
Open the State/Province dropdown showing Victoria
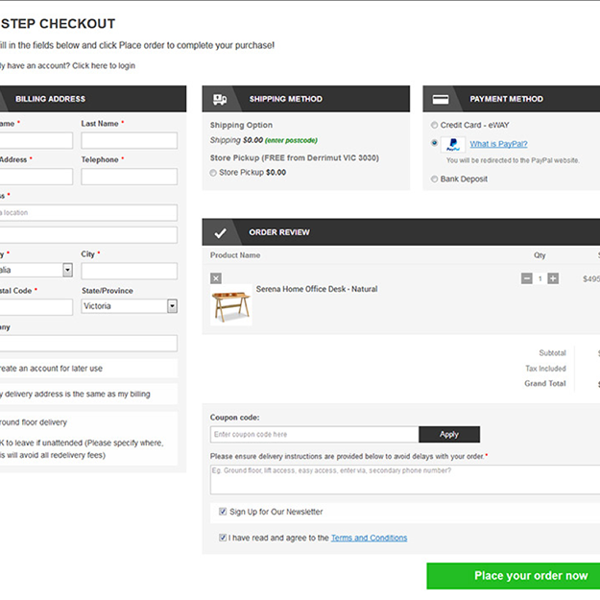point(172,307)
